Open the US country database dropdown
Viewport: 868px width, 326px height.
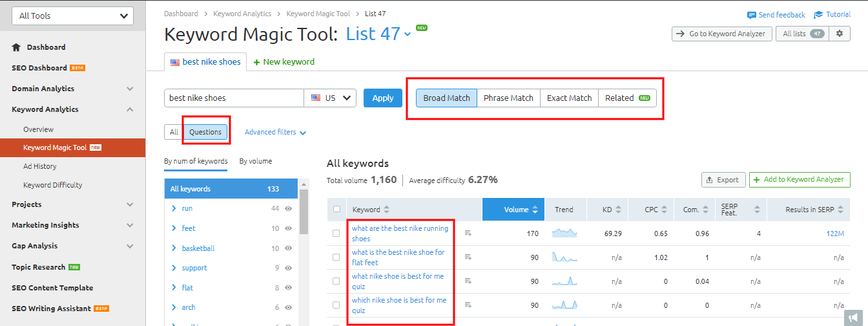pyautogui.click(x=330, y=98)
